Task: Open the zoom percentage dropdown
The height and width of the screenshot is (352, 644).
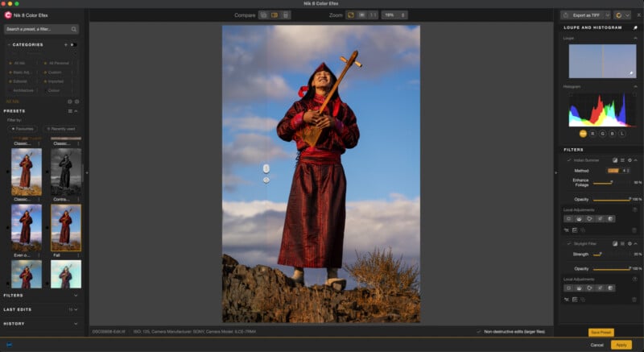Action: click(394, 14)
